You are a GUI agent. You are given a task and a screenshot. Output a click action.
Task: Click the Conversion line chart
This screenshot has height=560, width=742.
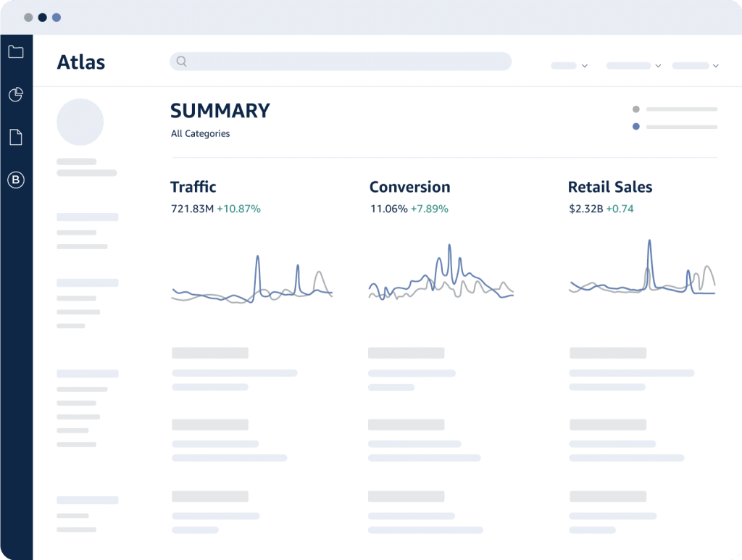[x=441, y=272]
